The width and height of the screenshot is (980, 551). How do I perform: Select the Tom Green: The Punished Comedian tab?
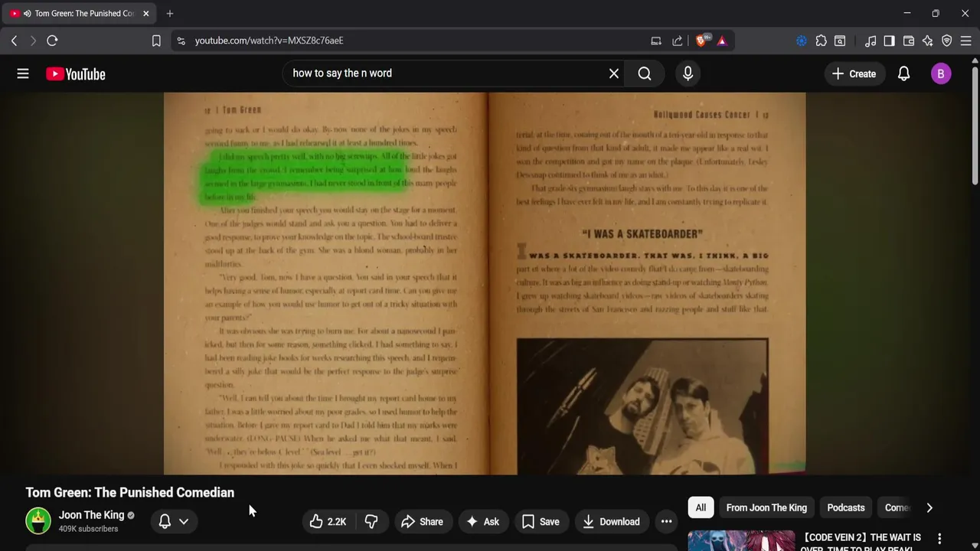[80, 13]
